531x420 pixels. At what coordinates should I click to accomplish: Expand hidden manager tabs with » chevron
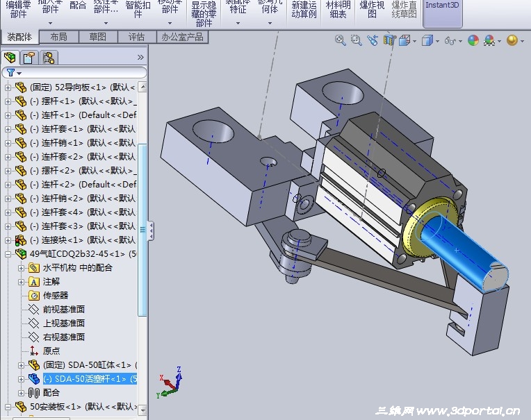[x=140, y=57]
